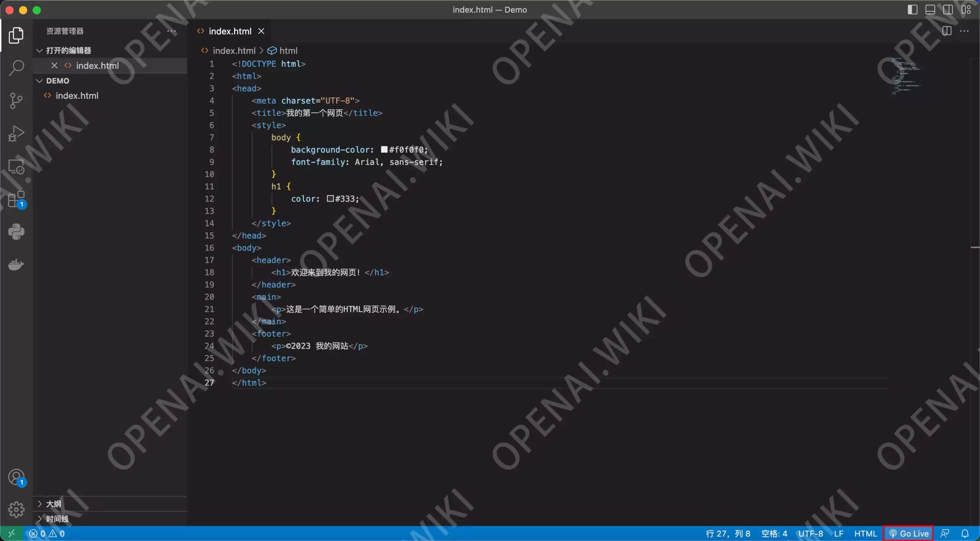Click Go Live in status bar
Screen dimensions: 980x541
pyautogui.click(x=908, y=533)
